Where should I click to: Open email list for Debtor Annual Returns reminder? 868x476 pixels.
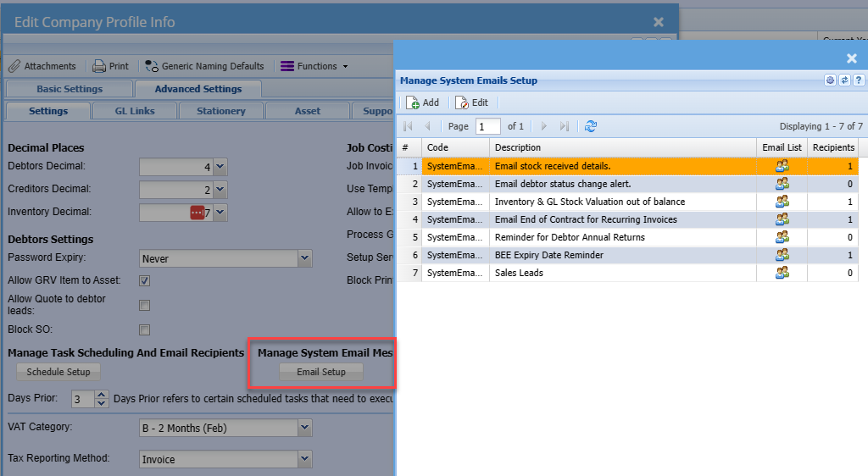click(782, 237)
